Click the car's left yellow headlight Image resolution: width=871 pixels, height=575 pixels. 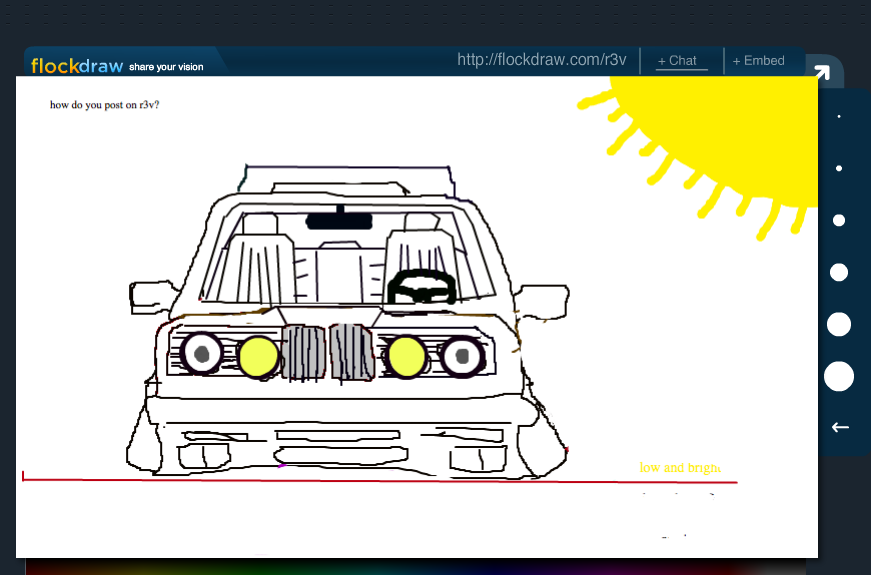tap(258, 356)
